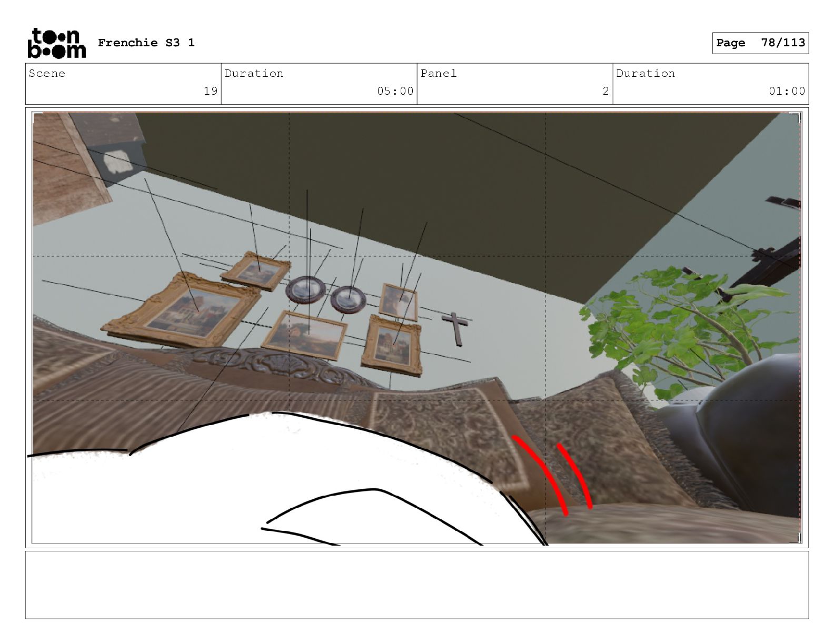Click the large gold-framed painting
Image resolution: width=834 pixels, height=644 pixels.
point(182,310)
